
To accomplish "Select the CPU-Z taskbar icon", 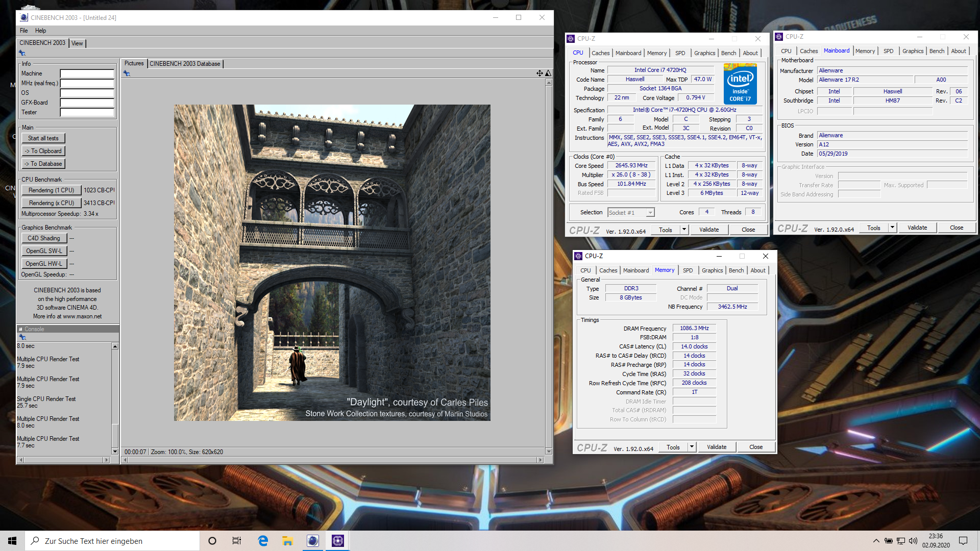I will pyautogui.click(x=338, y=541).
